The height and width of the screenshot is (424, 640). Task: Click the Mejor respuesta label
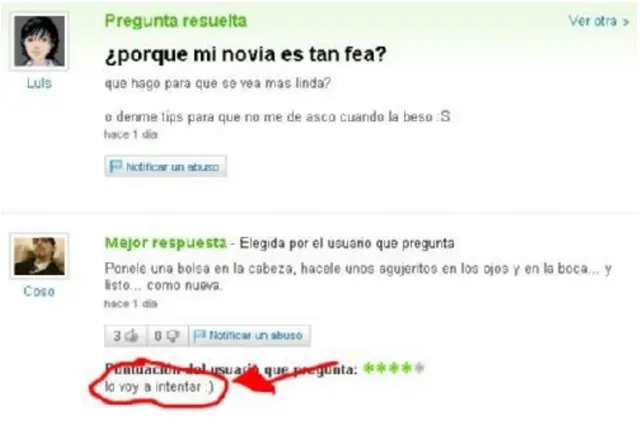pyautogui.click(x=165, y=243)
